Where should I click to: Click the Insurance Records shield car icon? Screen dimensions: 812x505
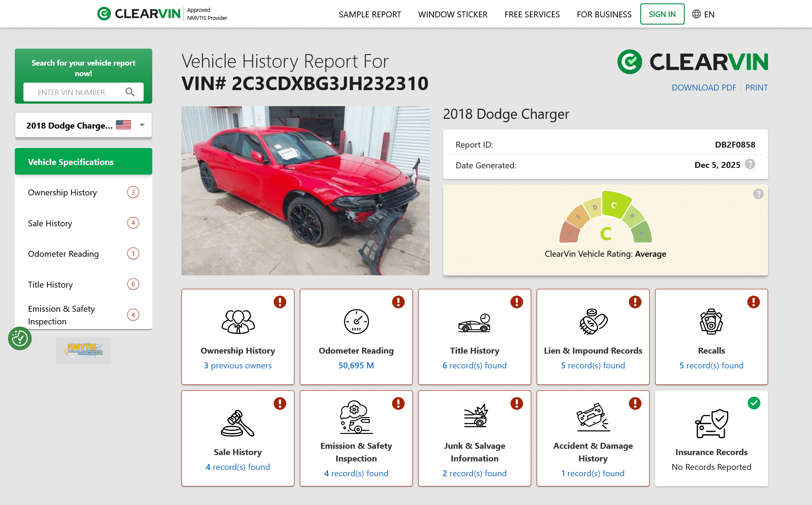pyautogui.click(x=711, y=423)
